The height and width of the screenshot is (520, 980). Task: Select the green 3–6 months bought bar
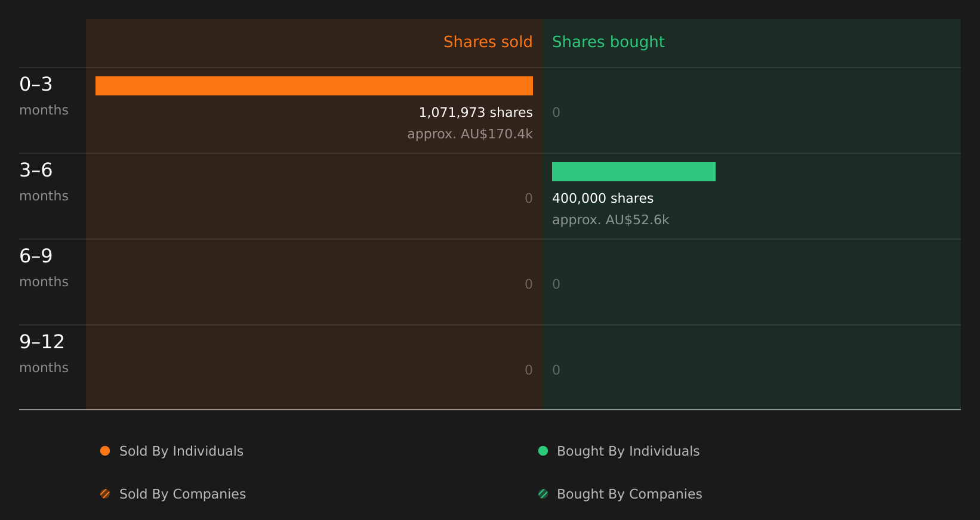coord(634,172)
